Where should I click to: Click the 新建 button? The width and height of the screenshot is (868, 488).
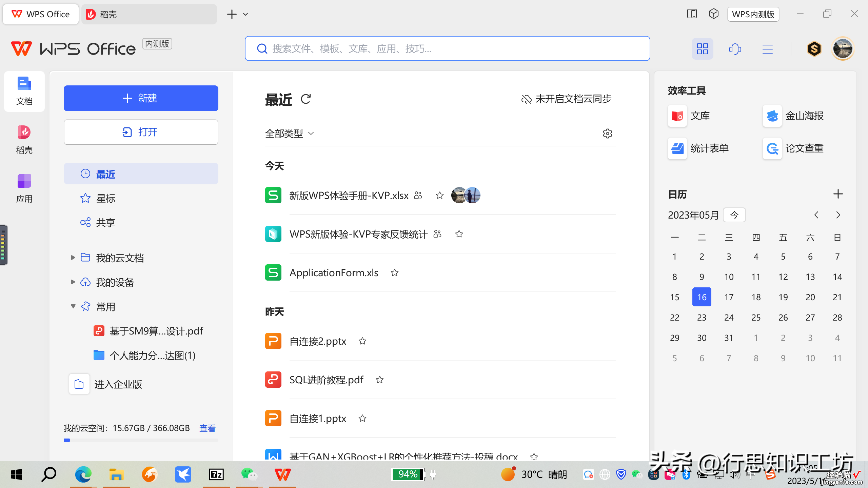(141, 98)
